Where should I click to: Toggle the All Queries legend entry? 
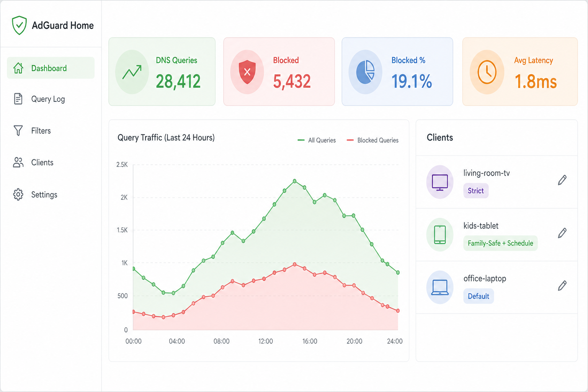point(317,140)
